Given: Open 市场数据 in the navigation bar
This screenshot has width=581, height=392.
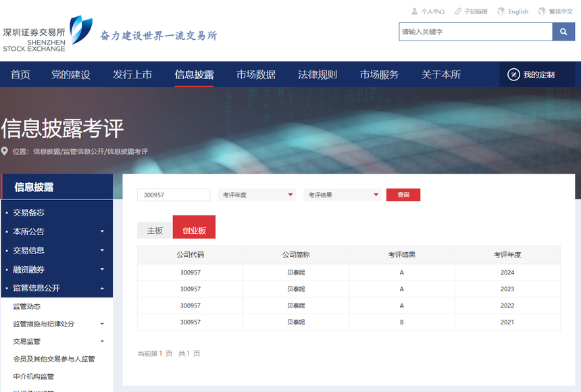Looking at the screenshot, I should pos(256,74).
